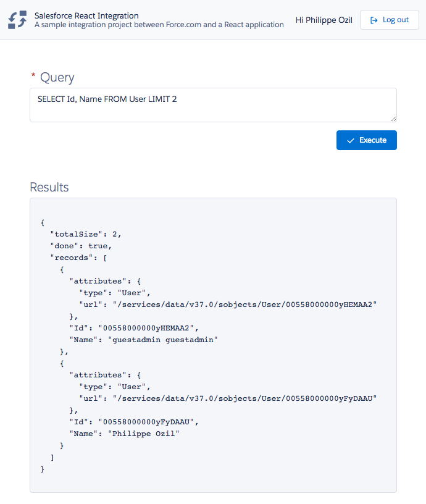426x504 pixels.
Task: Click the Results heading
Action: click(x=49, y=187)
